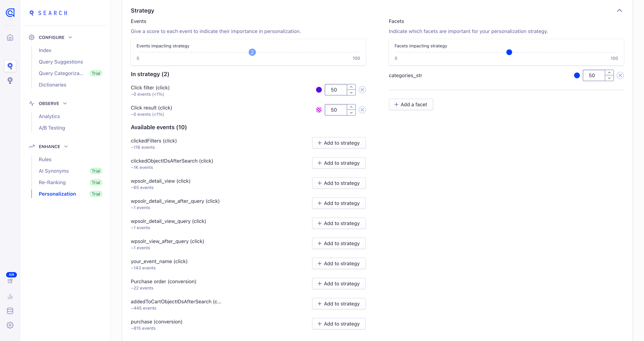This screenshot has width=644, height=341.
Task: Open Rules page
Action: point(45,160)
